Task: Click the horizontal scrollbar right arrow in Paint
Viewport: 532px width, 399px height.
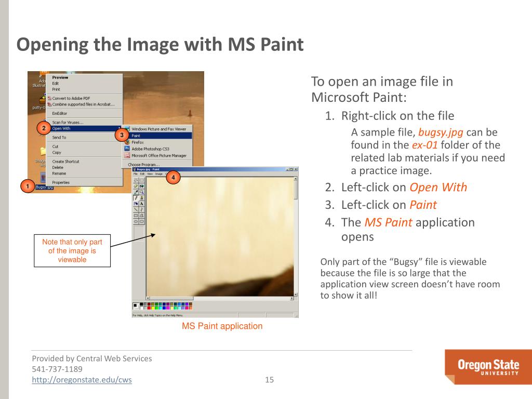Action: (x=292, y=298)
